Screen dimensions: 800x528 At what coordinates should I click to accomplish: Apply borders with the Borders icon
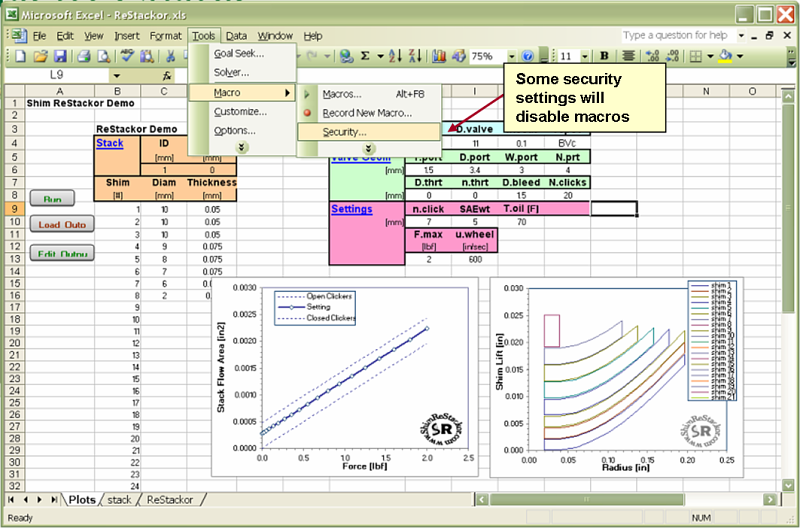(695, 56)
